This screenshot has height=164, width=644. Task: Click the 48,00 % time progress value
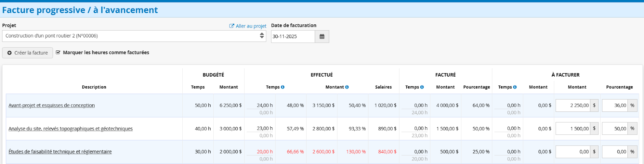click(295, 105)
